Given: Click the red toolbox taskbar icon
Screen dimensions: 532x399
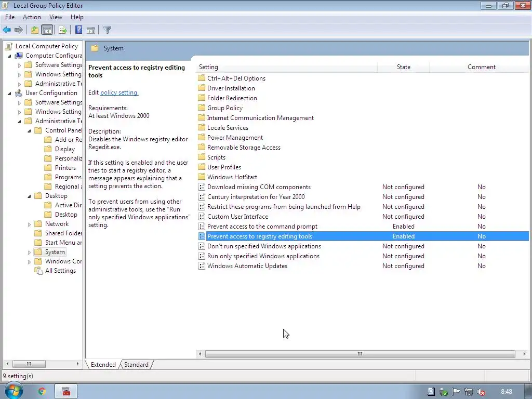Looking at the screenshot, I should click(66, 392).
